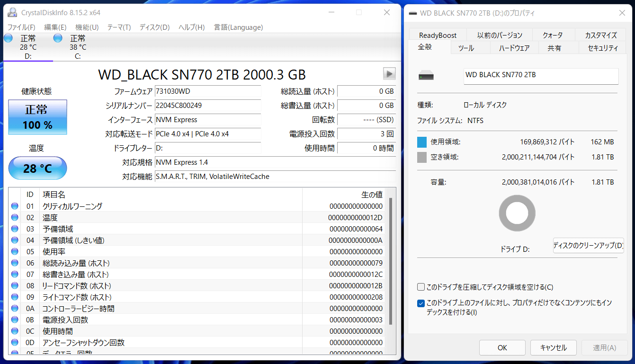Screen dimensions: 635x364
Task: Click drive icon in properties dialog General tab
Action: coord(426,76)
